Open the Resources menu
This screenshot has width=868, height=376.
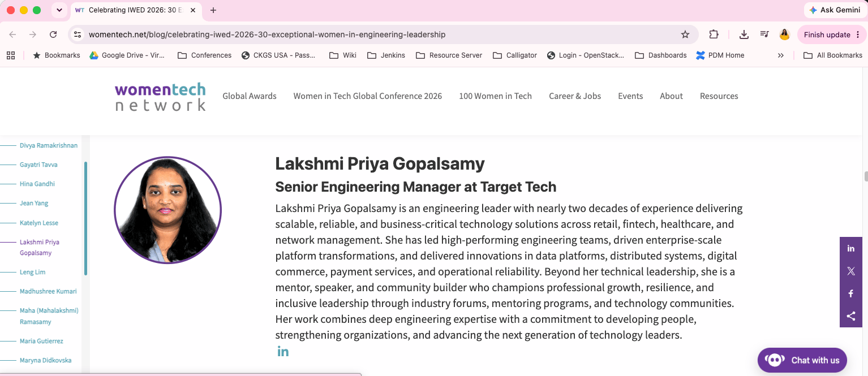[x=719, y=96]
